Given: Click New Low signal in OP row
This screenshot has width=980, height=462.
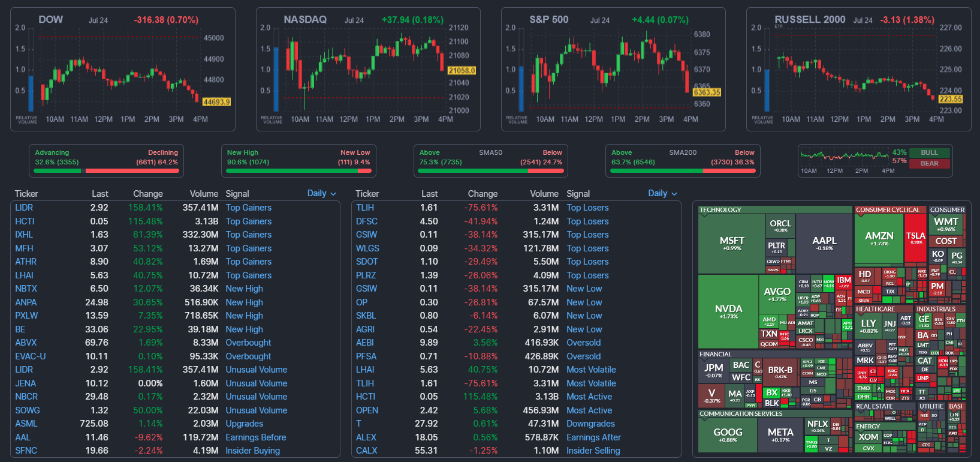Looking at the screenshot, I should (584, 302).
